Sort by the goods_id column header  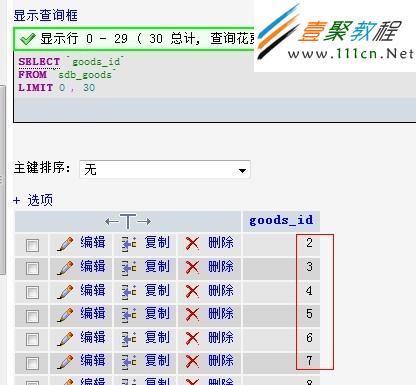pos(281,220)
